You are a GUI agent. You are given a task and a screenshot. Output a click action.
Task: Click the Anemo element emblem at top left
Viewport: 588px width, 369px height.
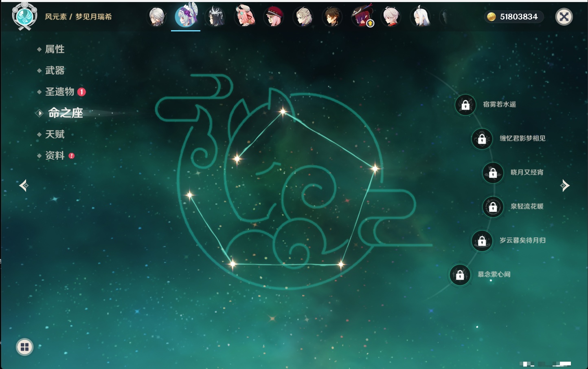tap(24, 16)
